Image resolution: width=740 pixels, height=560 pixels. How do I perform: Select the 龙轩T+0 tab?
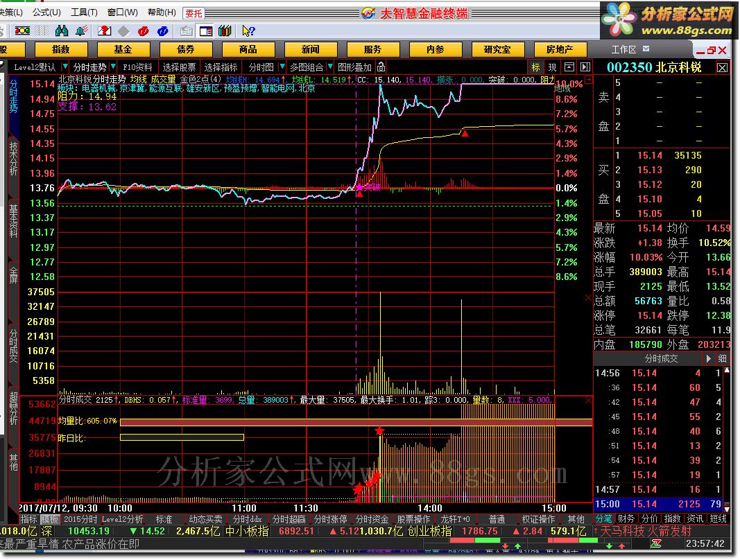pos(455,519)
